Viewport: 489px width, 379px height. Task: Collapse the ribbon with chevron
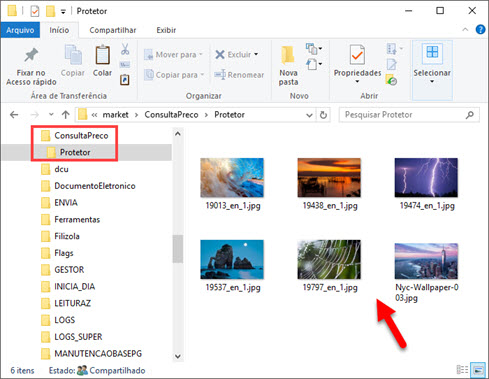[x=465, y=30]
